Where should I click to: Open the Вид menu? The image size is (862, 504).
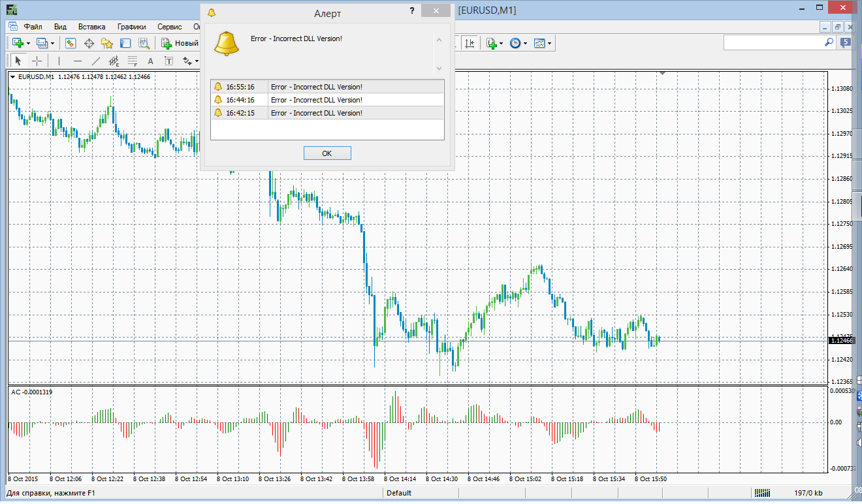60,27
